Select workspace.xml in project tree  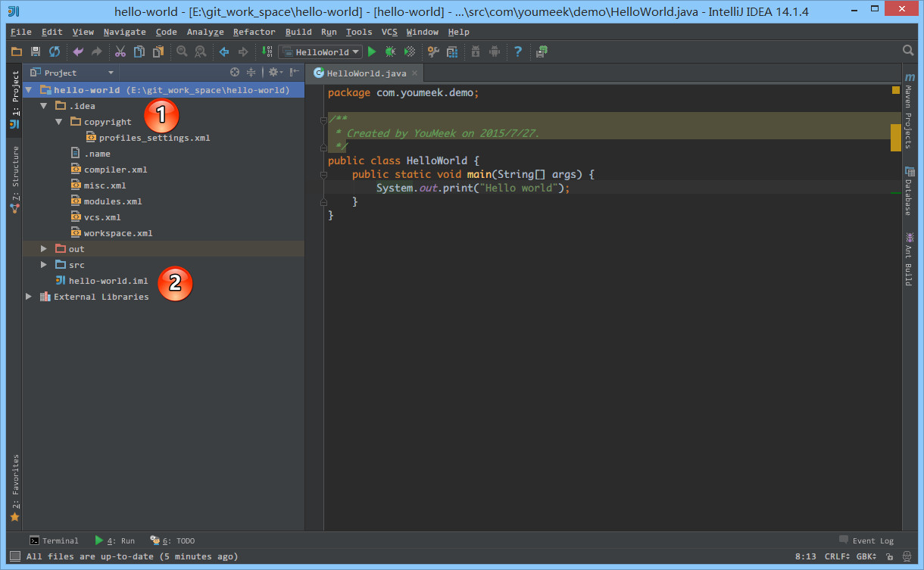117,233
